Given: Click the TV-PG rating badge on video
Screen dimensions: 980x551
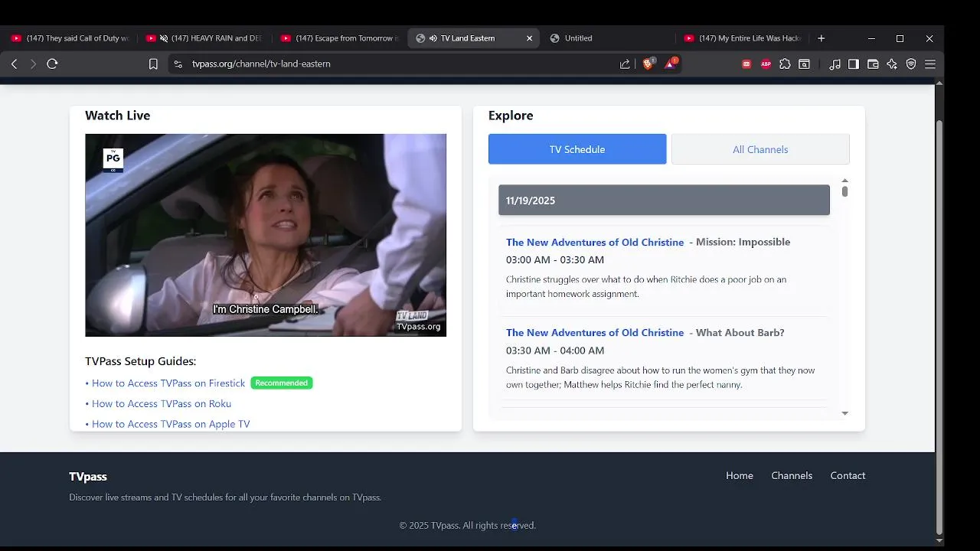Looking at the screenshot, I should click(113, 160).
